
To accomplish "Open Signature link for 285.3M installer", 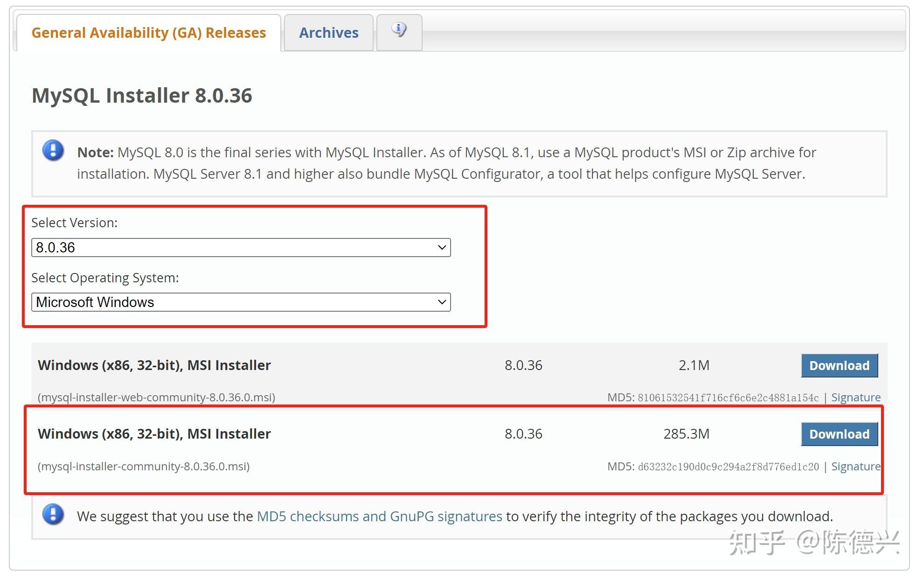I will (855, 467).
